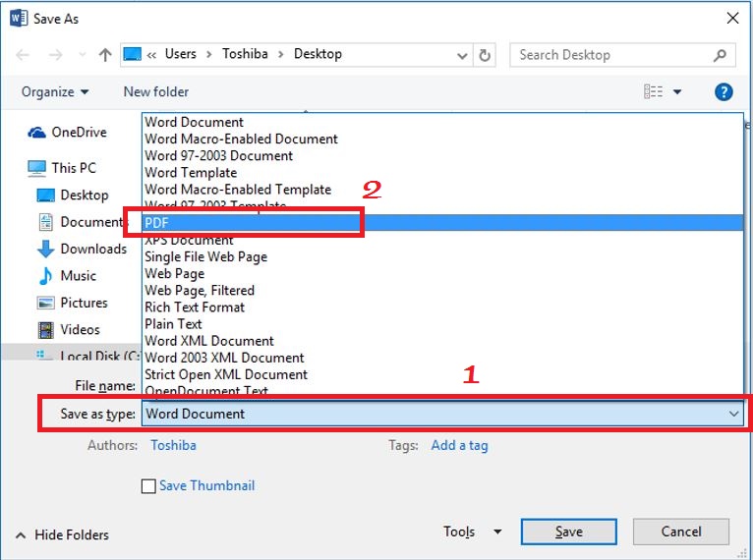
Task: Click the Pictures folder icon
Action: (x=45, y=303)
